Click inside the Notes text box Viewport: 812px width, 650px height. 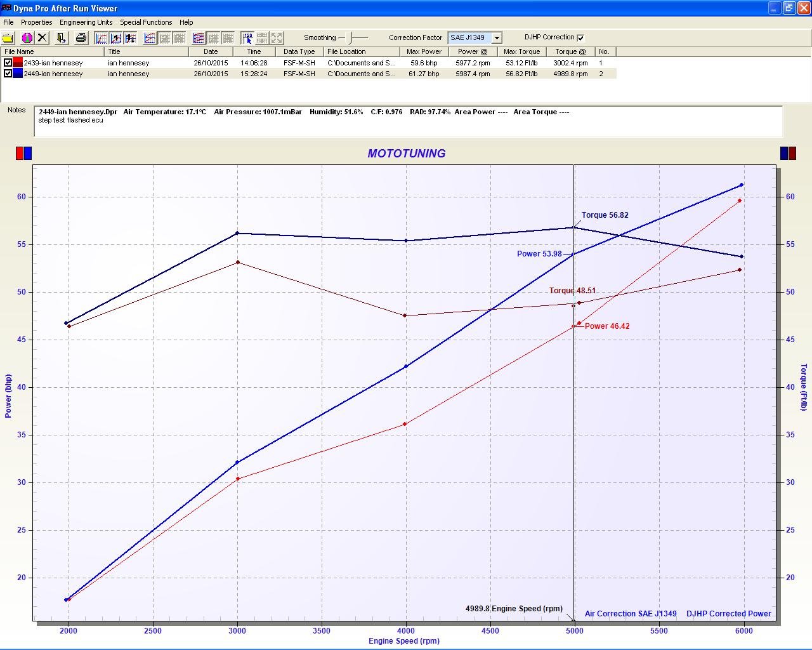[406, 126]
